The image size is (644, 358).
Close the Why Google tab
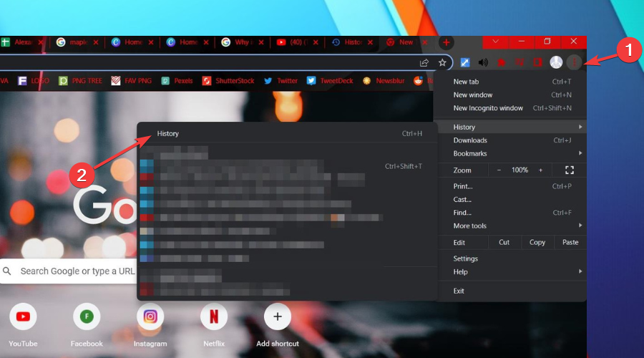coord(260,42)
